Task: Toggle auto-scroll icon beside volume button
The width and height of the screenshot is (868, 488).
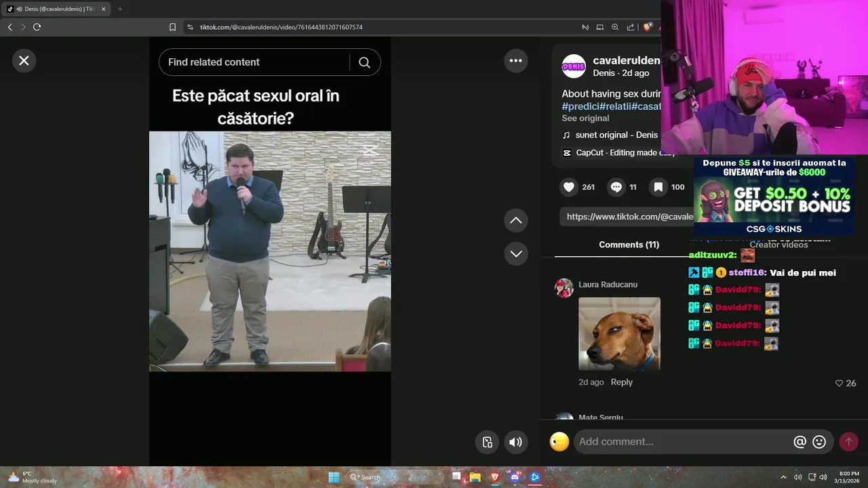Action: click(x=487, y=443)
